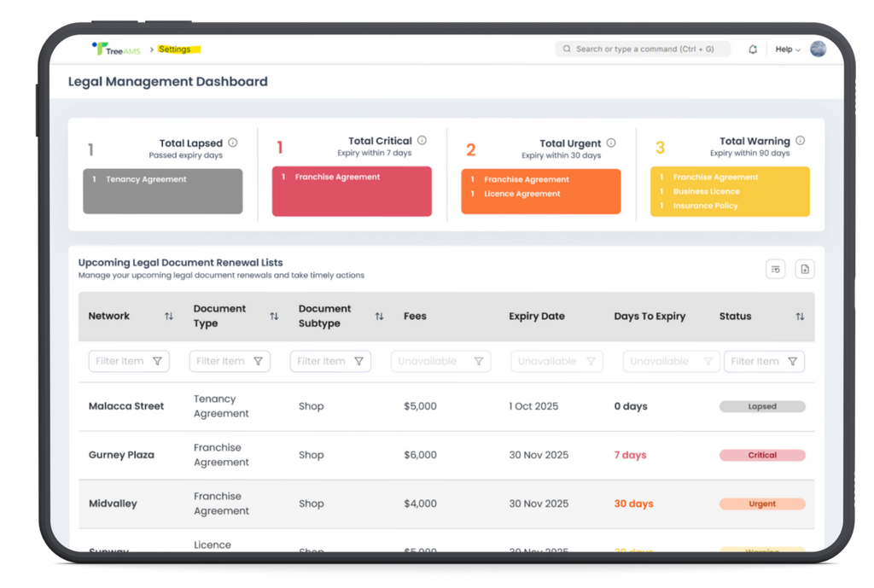
Task: Click the Total Warning info icon
Action: pos(800,140)
